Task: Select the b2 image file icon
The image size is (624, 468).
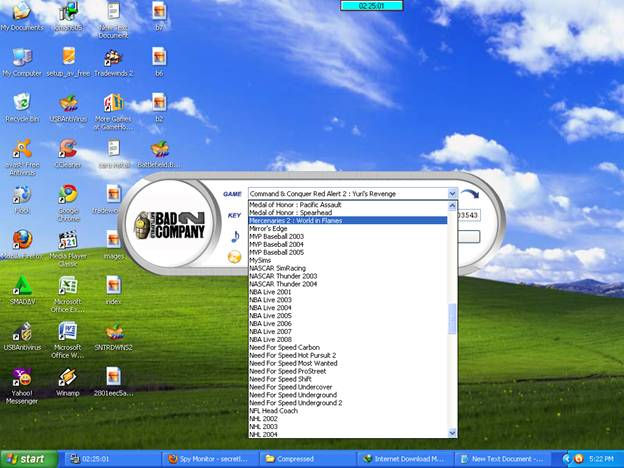Action: coord(159,107)
